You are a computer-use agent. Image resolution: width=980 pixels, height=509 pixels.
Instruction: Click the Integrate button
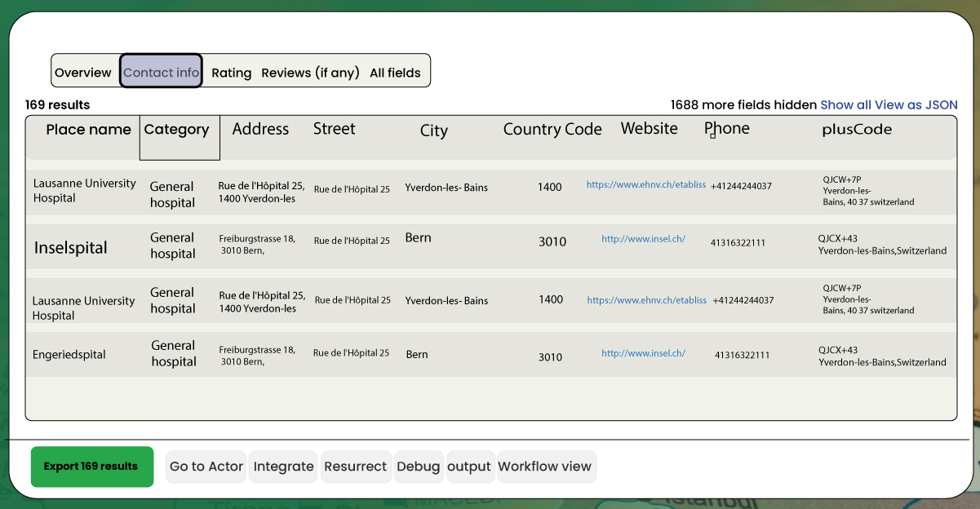(x=283, y=467)
